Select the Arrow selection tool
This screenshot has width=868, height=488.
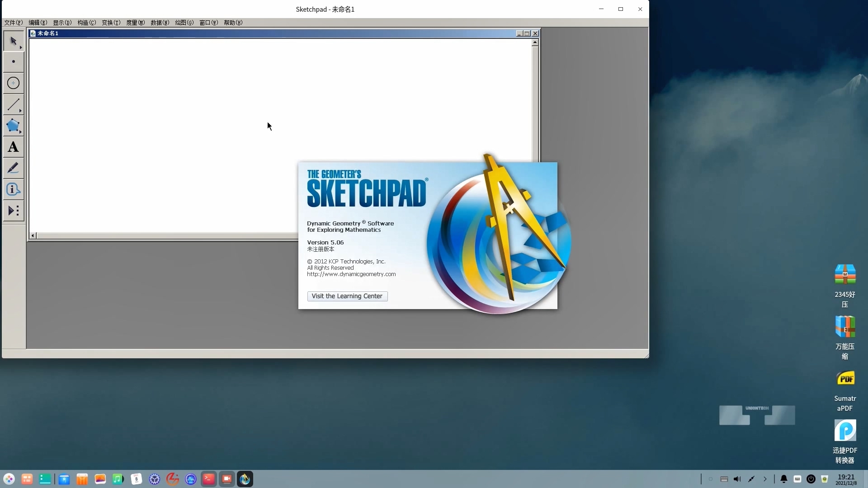point(14,41)
